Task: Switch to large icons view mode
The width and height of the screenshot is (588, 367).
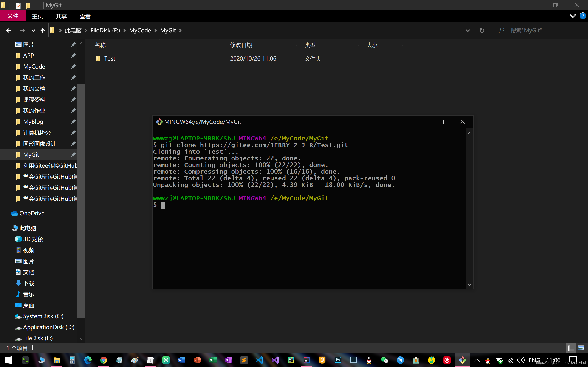Action: pyautogui.click(x=581, y=348)
